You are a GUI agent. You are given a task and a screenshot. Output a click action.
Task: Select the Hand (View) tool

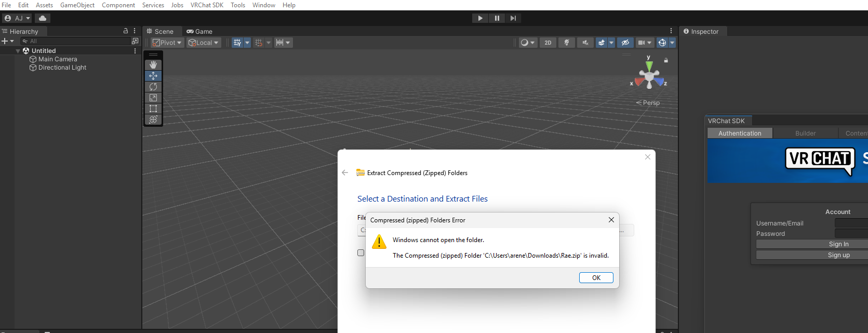[153, 65]
